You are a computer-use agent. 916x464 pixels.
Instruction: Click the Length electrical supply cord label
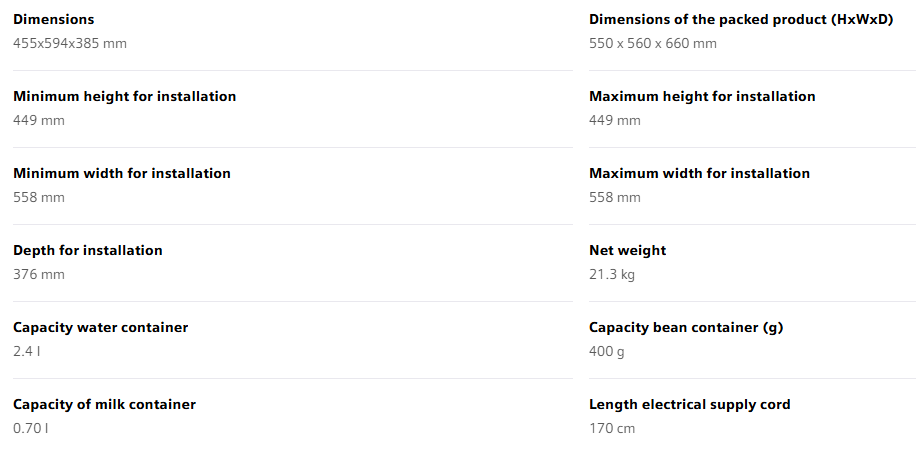pyautogui.click(x=690, y=405)
